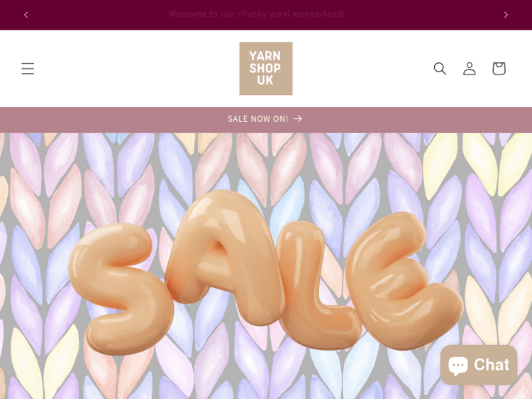
Task: Click the balloon letter E in banner
Action: (403, 280)
